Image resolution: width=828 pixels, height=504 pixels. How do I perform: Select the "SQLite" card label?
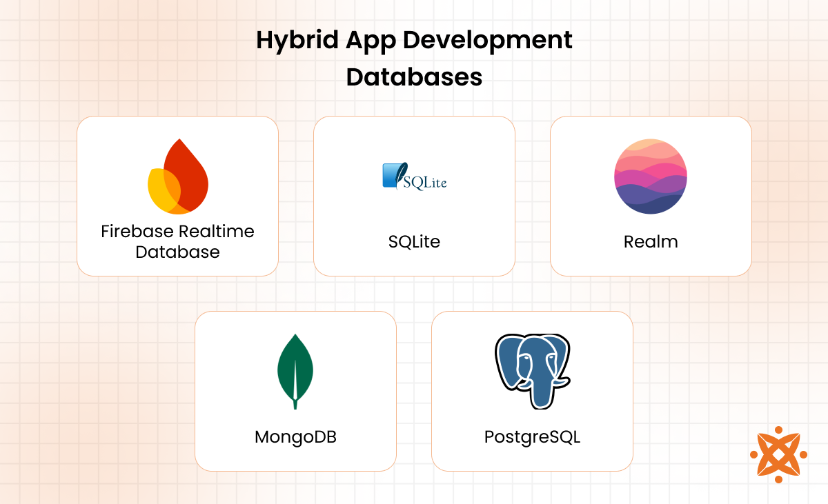[414, 242]
